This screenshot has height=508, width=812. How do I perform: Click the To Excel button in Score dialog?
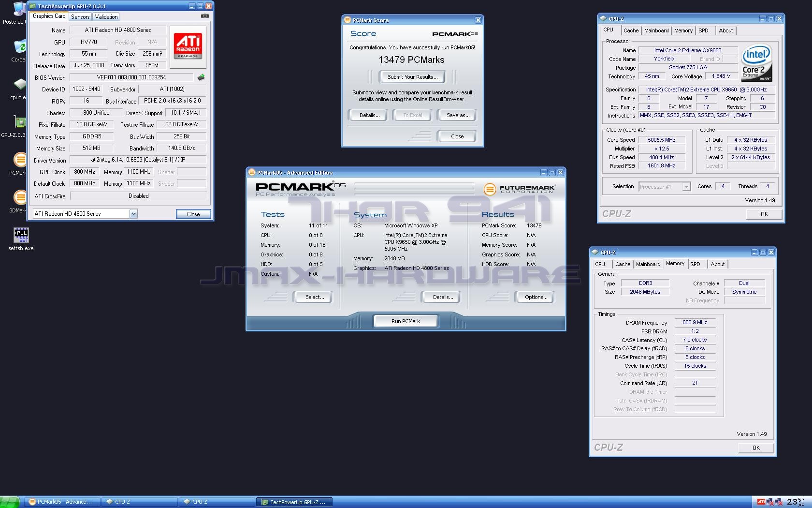[412, 115]
